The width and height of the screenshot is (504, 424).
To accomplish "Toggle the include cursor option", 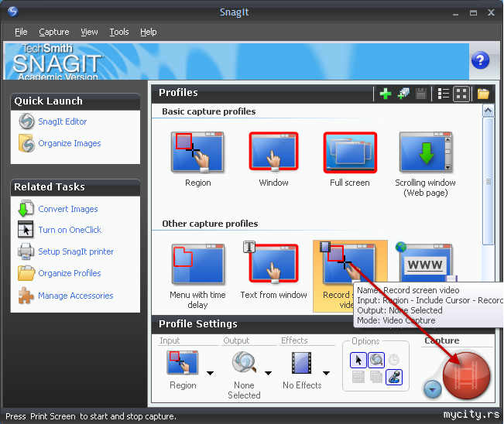I will 358,360.
